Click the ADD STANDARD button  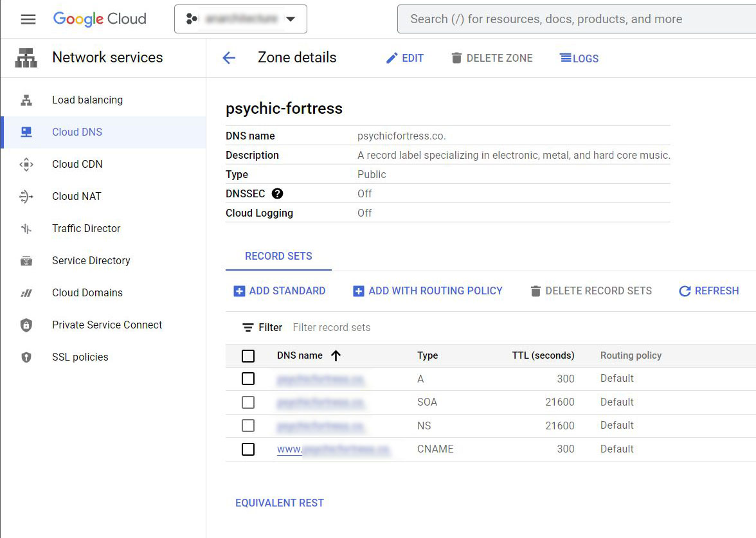pos(280,291)
